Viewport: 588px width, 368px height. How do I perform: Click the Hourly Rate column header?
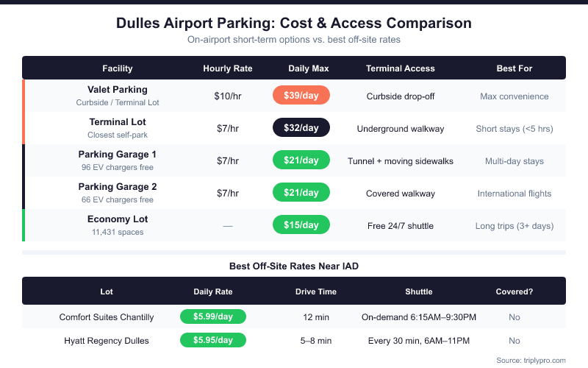(x=228, y=68)
